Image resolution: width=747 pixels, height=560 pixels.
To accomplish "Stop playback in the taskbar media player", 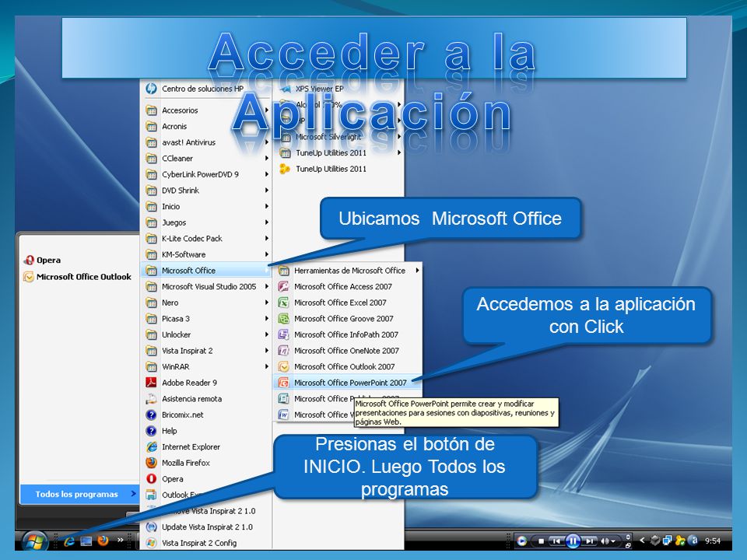I will [541, 541].
